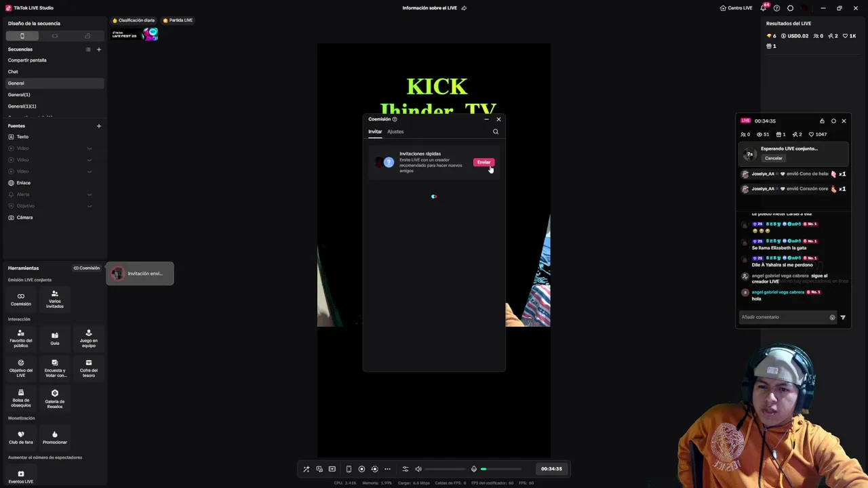Send the quick invitation with Enviar
This screenshot has height=488, width=868.
coord(484,163)
